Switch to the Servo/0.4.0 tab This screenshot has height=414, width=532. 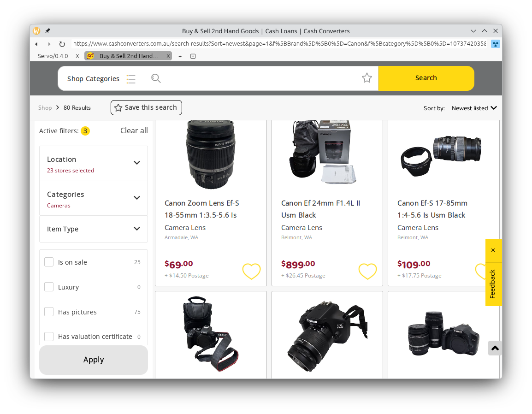(53, 56)
